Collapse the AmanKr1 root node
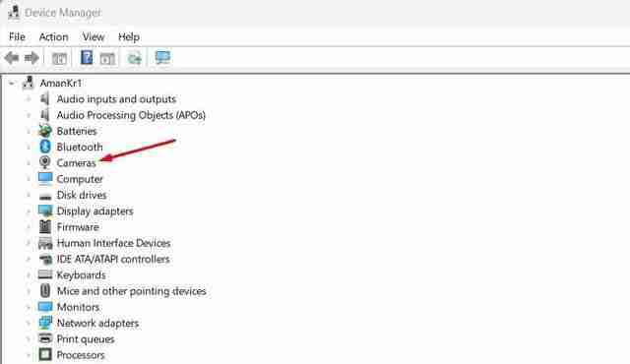630x364 pixels. coord(12,83)
